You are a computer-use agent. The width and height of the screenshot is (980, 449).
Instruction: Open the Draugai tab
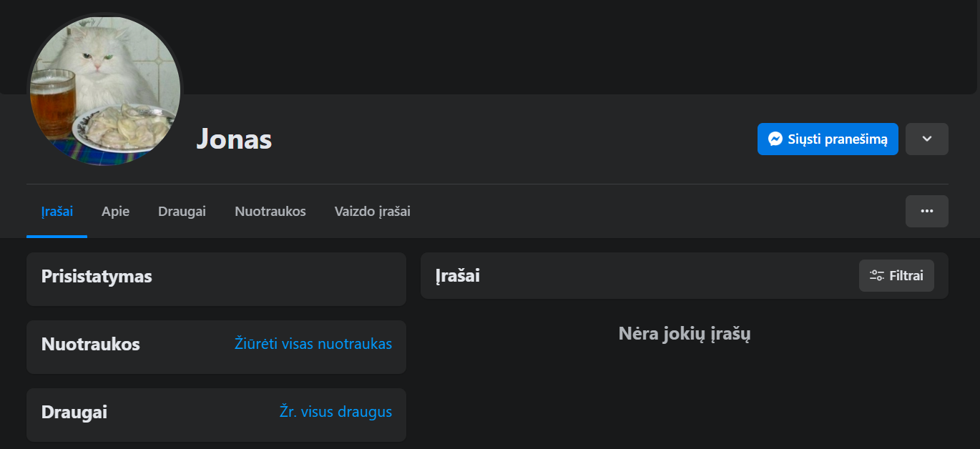pyautogui.click(x=182, y=212)
